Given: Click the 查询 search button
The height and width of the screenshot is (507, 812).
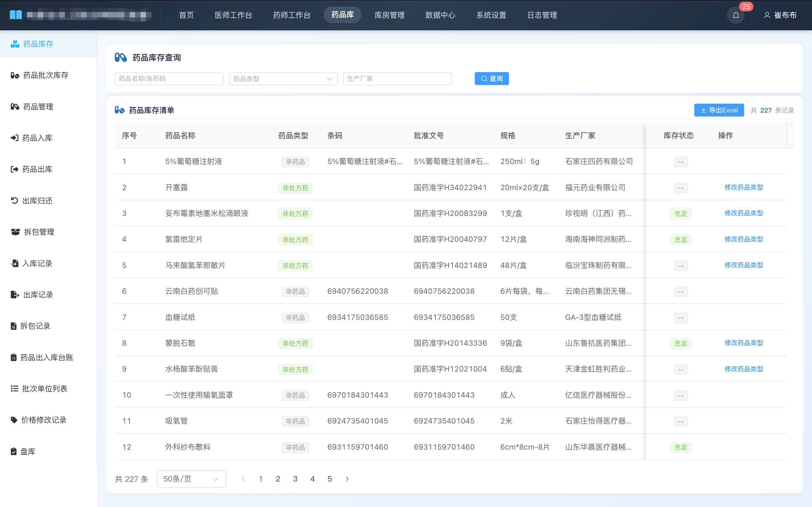Looking at the screenshot, I should (x=492, y=78).
